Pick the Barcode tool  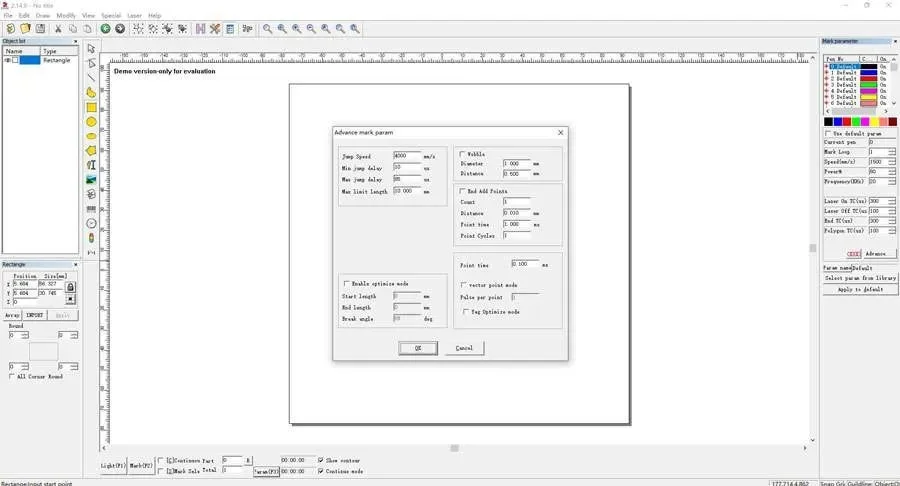point(91,209)
